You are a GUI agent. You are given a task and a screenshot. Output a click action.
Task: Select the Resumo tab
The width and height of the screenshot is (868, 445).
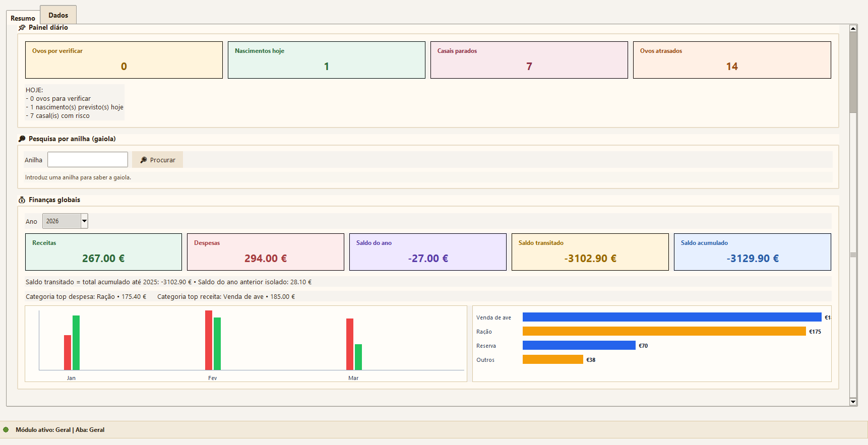pos(23,18)
